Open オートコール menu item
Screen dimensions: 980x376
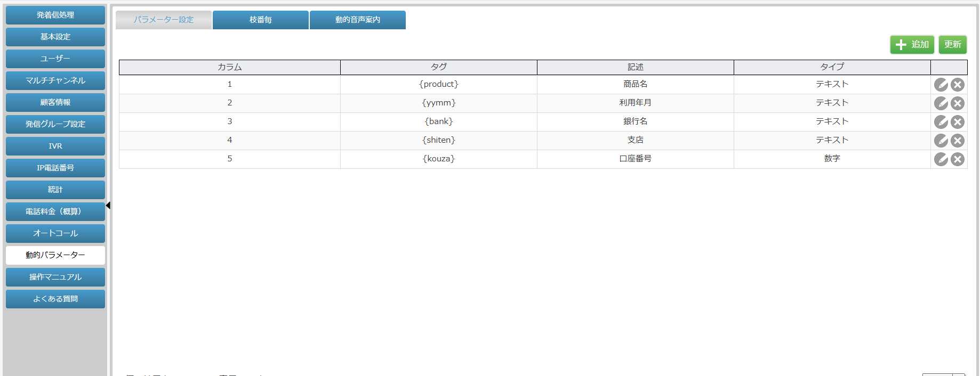coord(55,233)
